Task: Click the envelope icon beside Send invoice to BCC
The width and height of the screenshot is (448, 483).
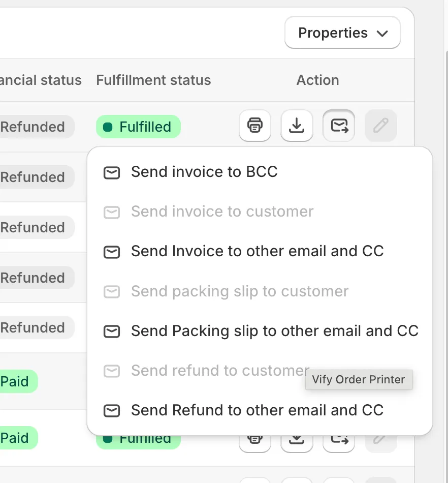Action: pos(111,173)
